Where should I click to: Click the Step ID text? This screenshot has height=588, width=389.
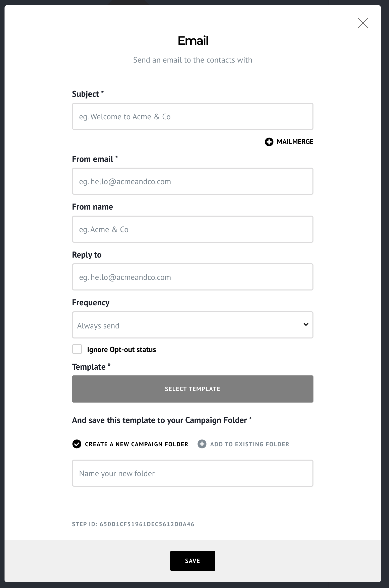pyautogui.click(x=133, y=524)
